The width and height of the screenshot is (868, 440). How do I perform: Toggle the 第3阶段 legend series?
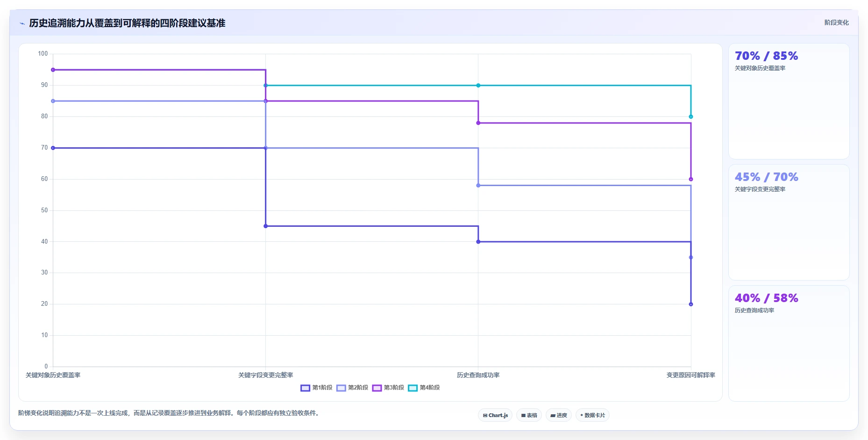pos(388,388)
